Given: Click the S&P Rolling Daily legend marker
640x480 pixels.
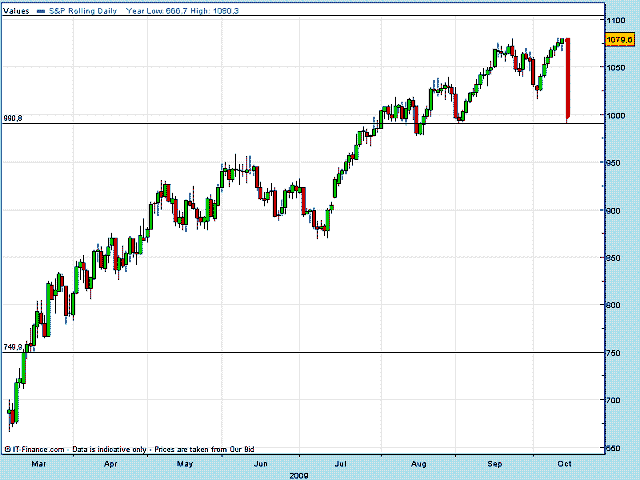Looking at the screenshot, I should [x=41, y=11].
